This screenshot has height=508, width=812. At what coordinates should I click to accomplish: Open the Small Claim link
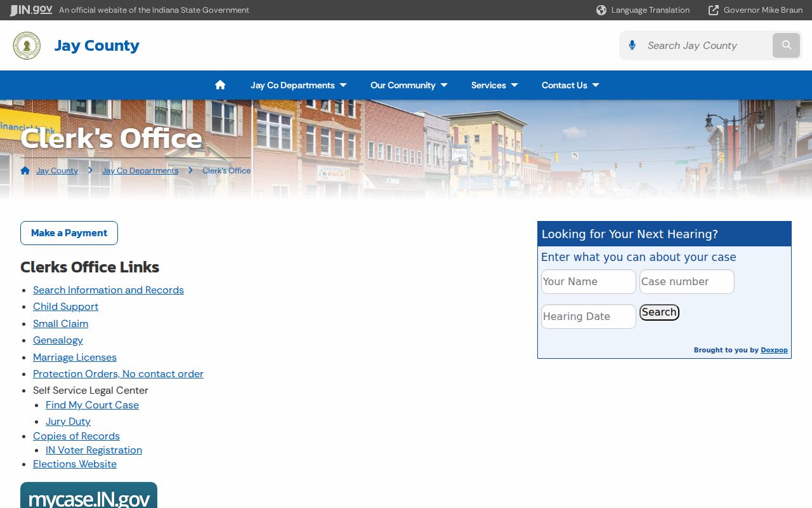[x=60, y=324]
